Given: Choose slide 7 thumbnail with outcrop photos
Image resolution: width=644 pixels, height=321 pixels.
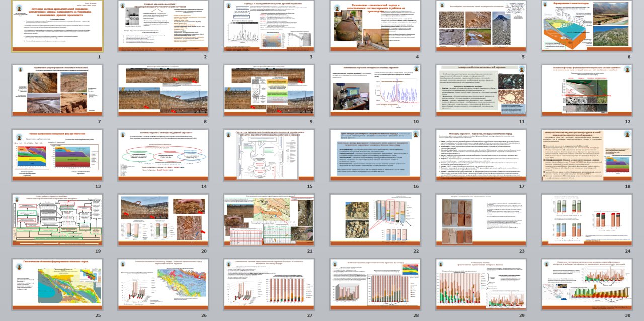Looking at the screenshot, I should pyautogui.click(x=57, y=91).
